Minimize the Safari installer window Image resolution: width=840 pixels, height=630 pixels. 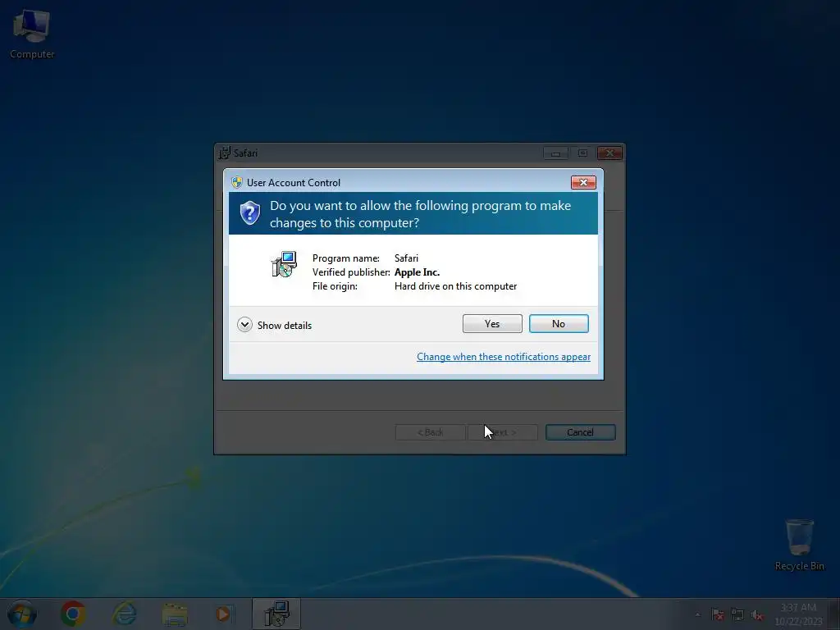555,153
